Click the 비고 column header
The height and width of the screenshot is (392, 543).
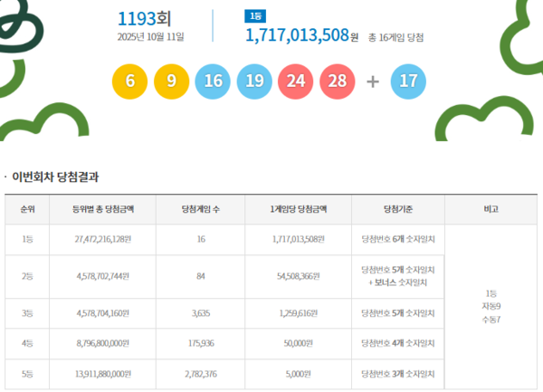pos(490,209)
